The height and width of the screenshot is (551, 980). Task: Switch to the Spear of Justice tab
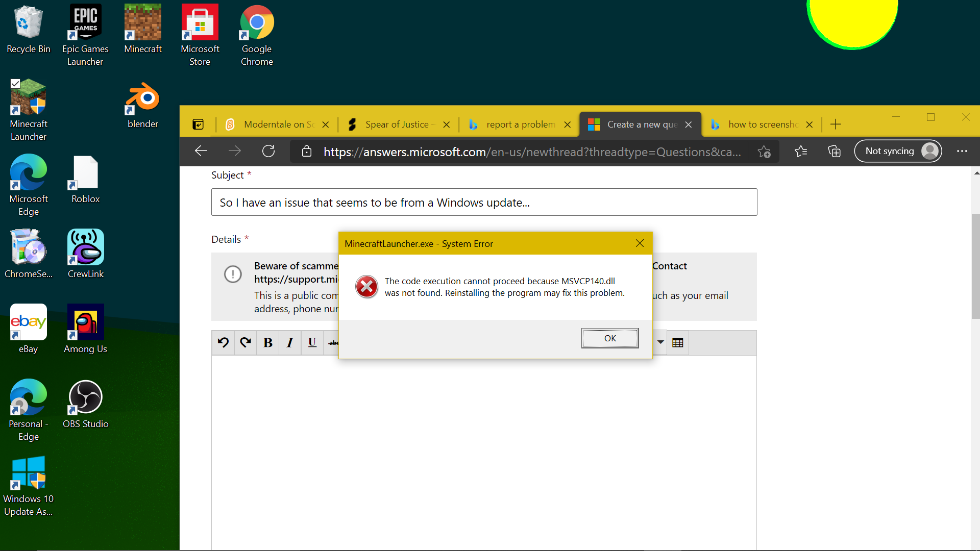pyautogui.click(x=399, y=124)
